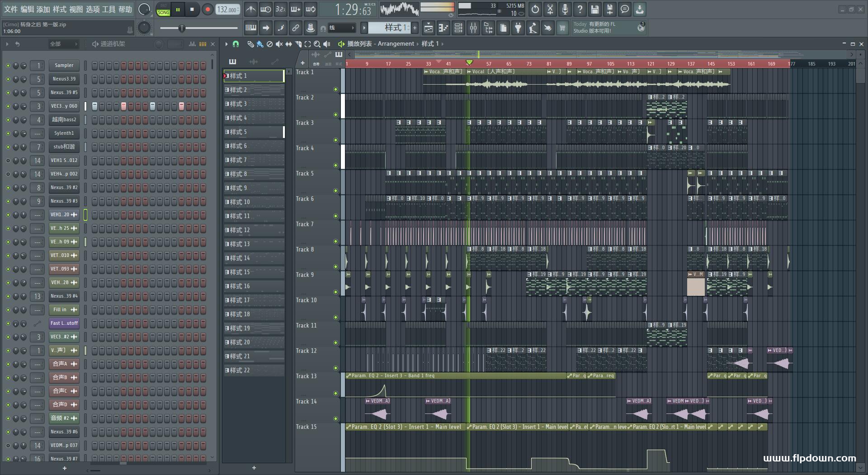Click the save project floppy icon
This screenshot has width=868, height=475.
pos(594,9)
